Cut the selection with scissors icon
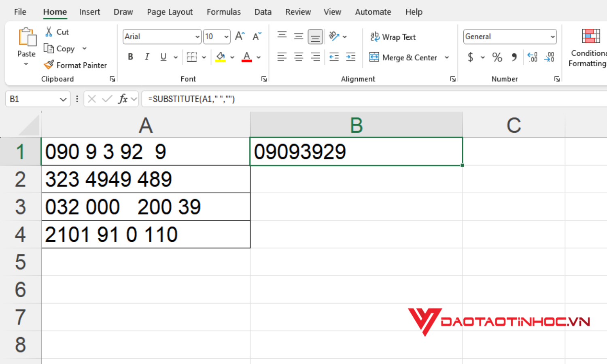The height and width of the screenshot is (364, 607). [x=49, y=32]
